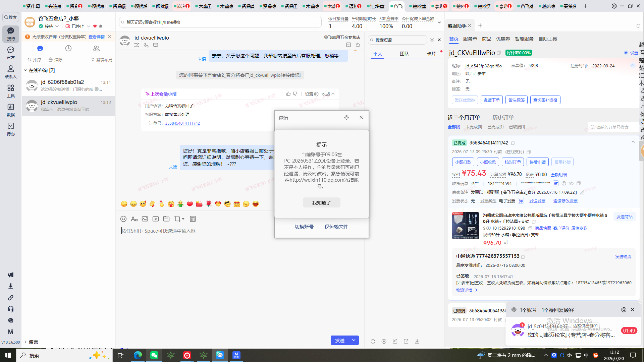This screenshot has width=644, height=362.
Task: Open the dropdown arrow beside 发送
Action: pyautogui.click(x=354, y=340)
